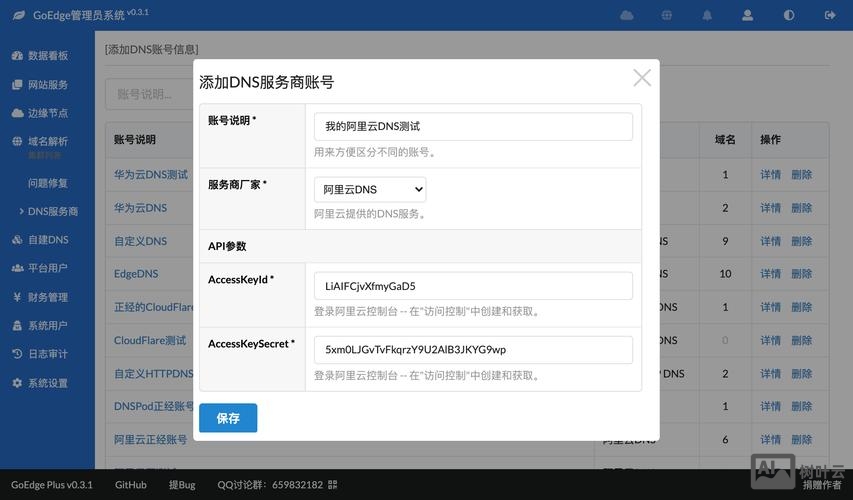The image size is (853, 500).
Task: Click the 日志审计 history icon
Action: tap(17, 354)
